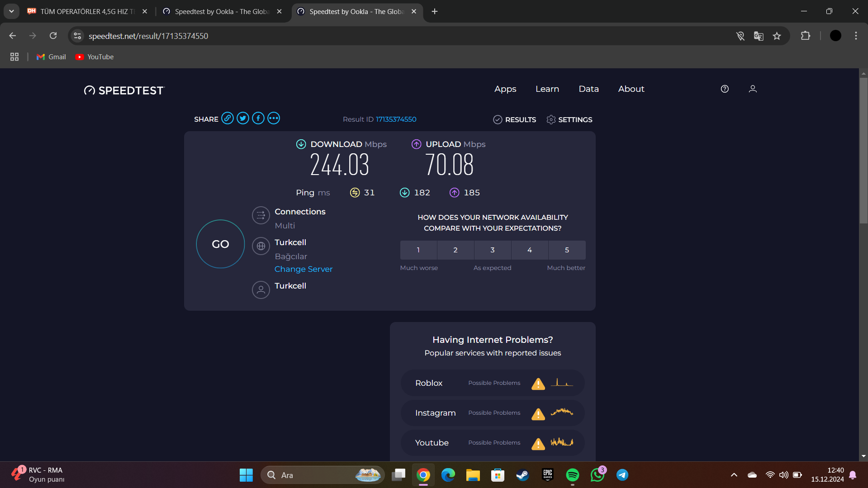Open File Explorer from taskbar

(473, 475)
